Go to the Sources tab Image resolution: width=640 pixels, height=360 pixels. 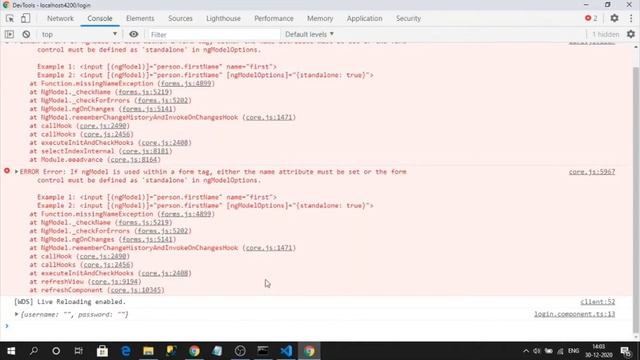coord(180,18)
